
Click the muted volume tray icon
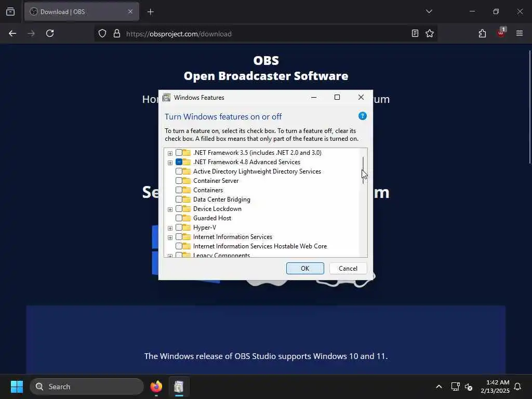[469, 387]
